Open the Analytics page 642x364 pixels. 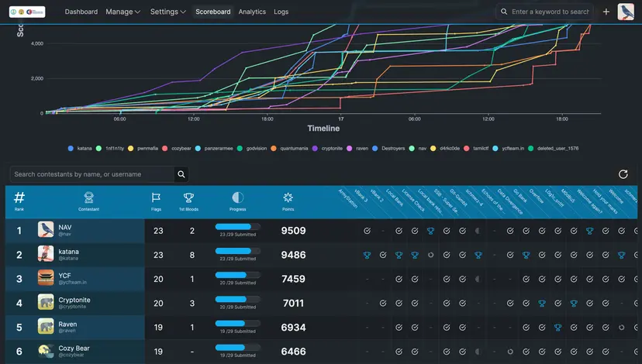coord(252,12)
